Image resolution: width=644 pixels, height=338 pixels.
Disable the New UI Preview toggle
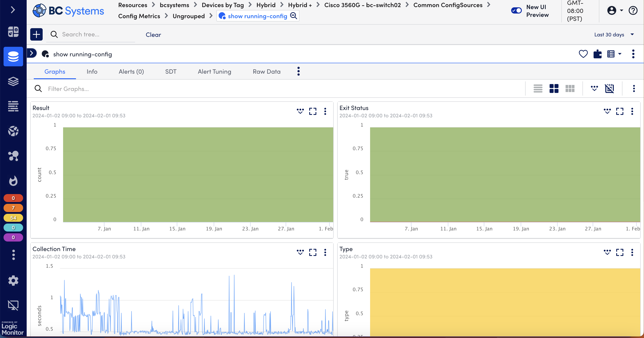(516, 10)
